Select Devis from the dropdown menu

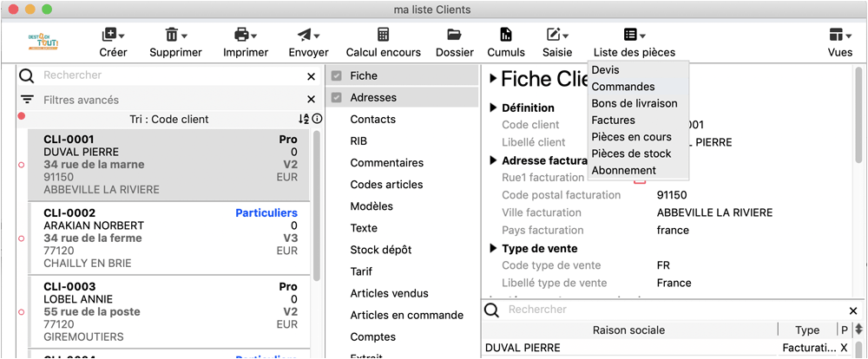[x=638, y=70]
